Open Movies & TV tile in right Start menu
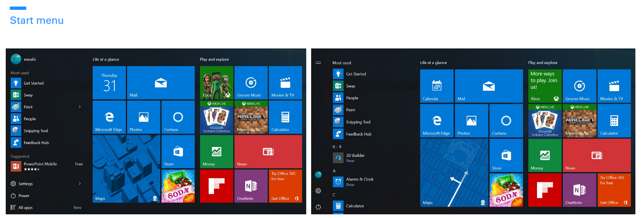 pos(614,86)
